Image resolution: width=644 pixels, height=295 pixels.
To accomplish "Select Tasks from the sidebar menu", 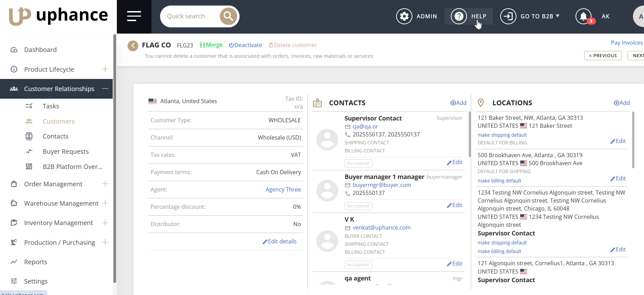I will [51, 106].
